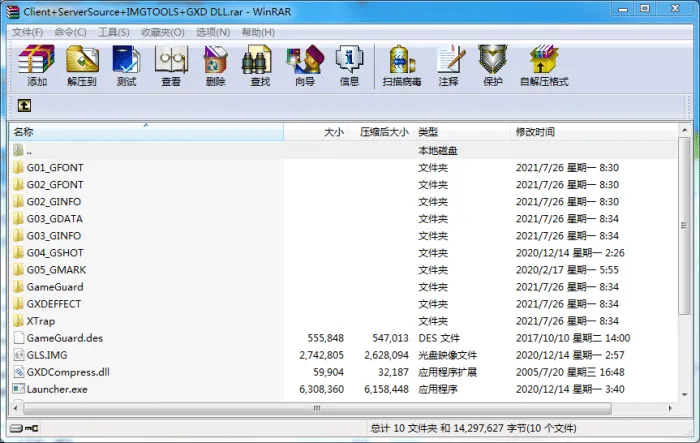This screenshot has height=443, width=700.
Task: Run the 测试 (Test) archive tool
Action: coord(126,66)
